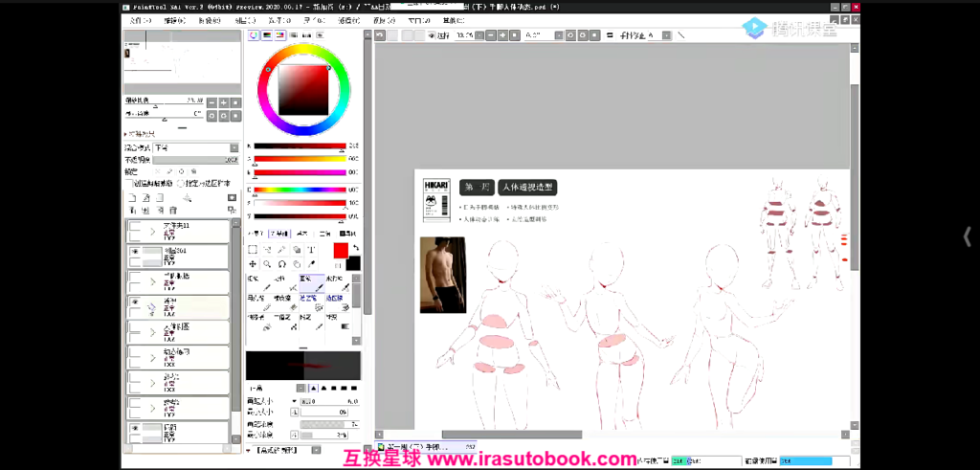Click navigator zoom out minus button
Screen dimensions: 980x470
[x=212, y=102]
